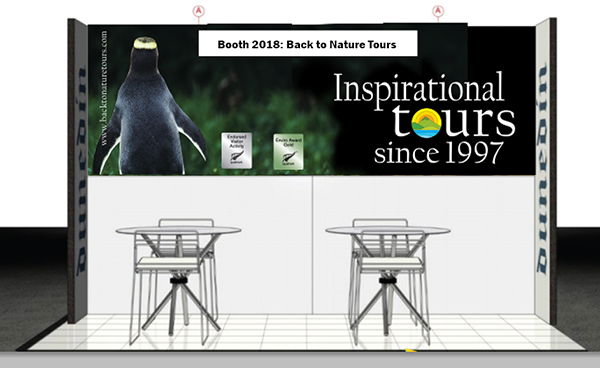The width and height of the screenshot is (600, 368).
Task: Click the black hub under the right table
Action: pos(387,280)
